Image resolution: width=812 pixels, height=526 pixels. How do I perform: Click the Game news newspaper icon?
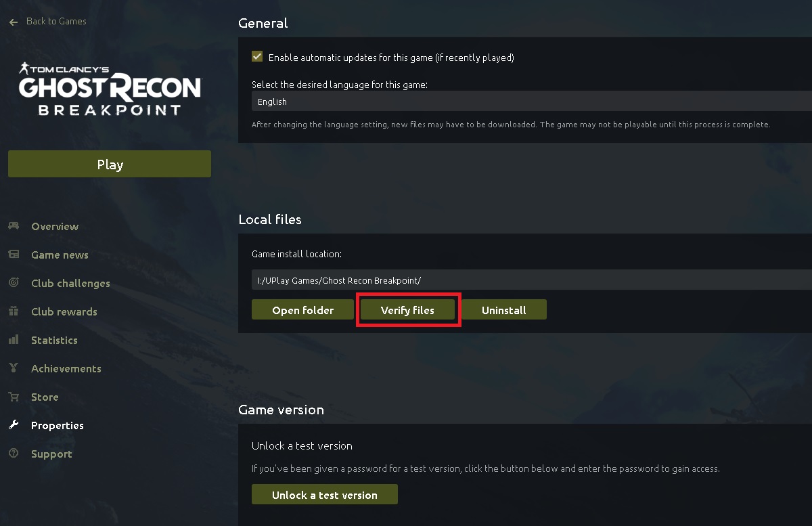point(14,255)
